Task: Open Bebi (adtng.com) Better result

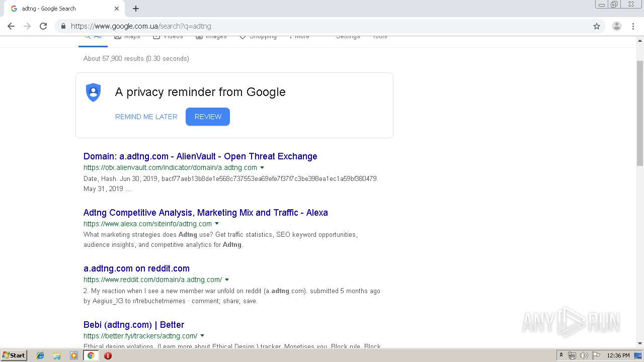Action: pyautogui.click(x=134, y=325)
